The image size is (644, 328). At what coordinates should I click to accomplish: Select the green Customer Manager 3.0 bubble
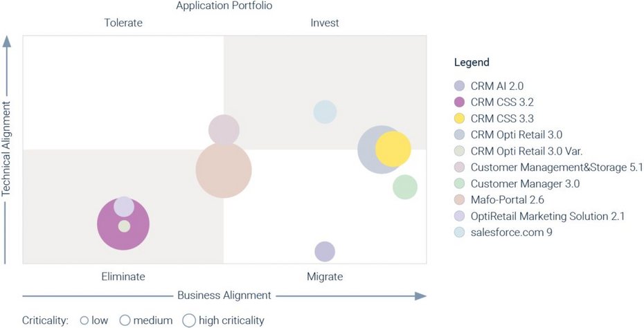pyautogui.click(x=405, y=187)
